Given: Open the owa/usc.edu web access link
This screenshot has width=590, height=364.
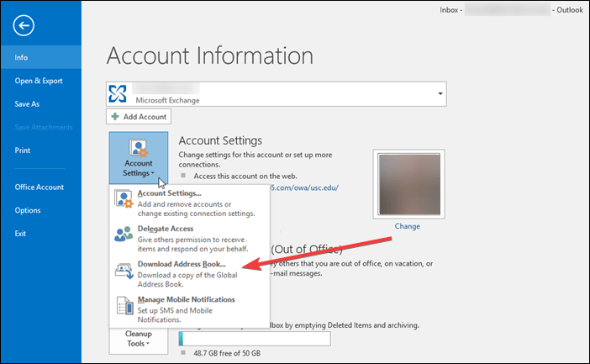Looking at the screenshot, I should [304, 187].
